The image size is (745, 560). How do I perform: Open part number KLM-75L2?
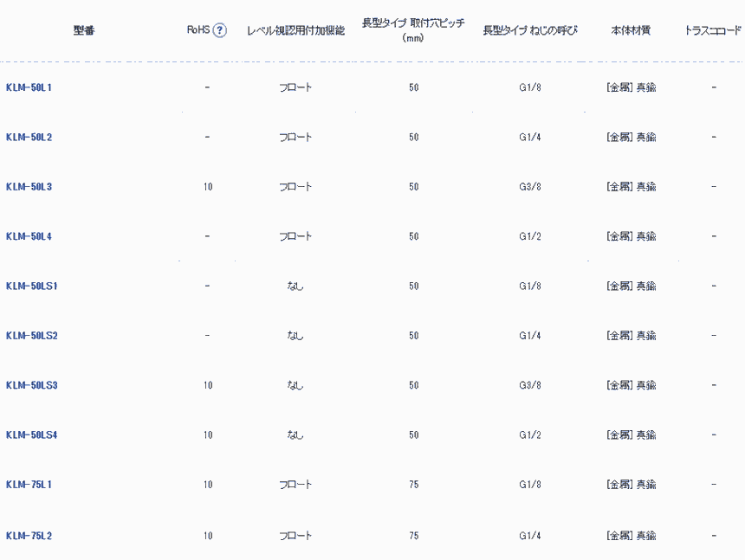pos(29,536)
